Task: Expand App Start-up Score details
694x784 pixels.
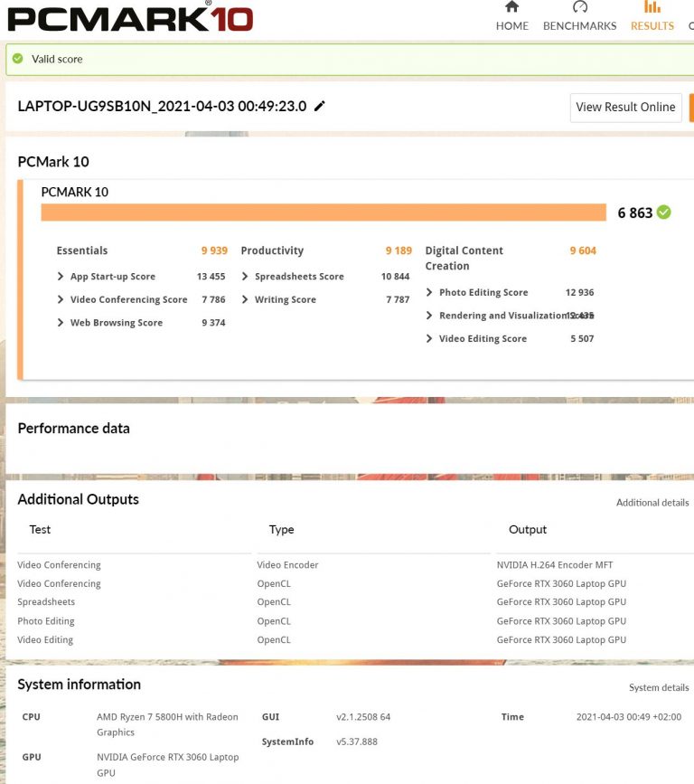Action: [61, 277]
